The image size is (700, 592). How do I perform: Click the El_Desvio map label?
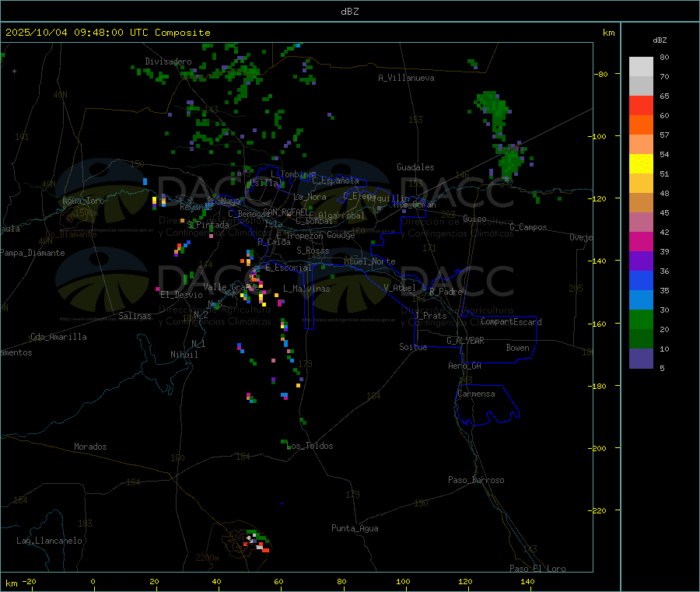(x=181, y=295)
